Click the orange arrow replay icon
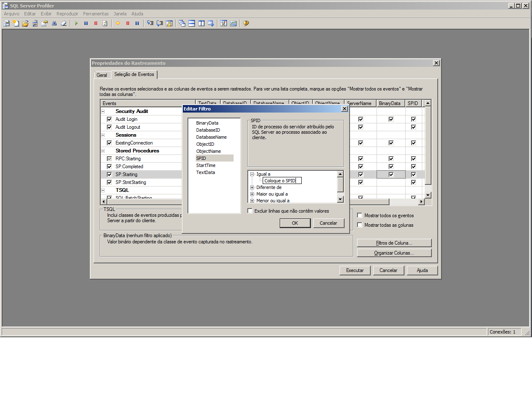 (x=118, y=24)
